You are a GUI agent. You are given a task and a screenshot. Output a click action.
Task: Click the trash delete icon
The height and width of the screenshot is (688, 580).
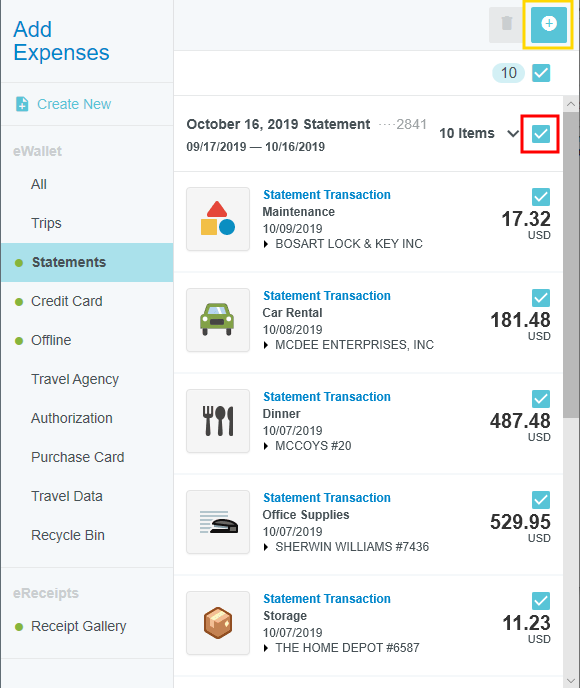(507, 25)
